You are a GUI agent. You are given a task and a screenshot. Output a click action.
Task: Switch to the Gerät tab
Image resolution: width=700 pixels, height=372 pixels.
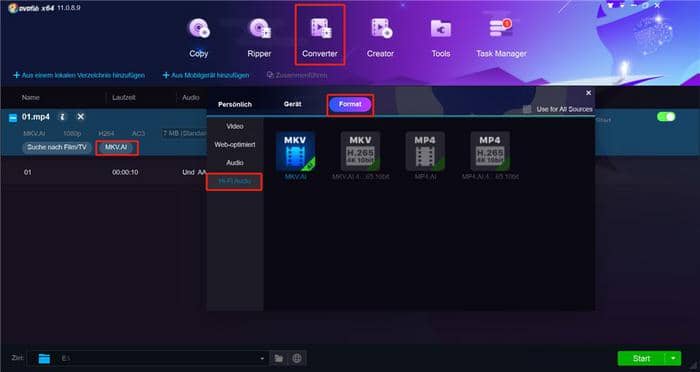pos(292,104)
